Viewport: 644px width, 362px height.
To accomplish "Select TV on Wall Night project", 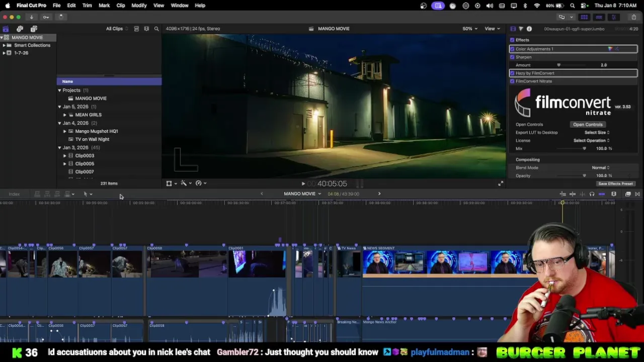I will click(92, 139).
